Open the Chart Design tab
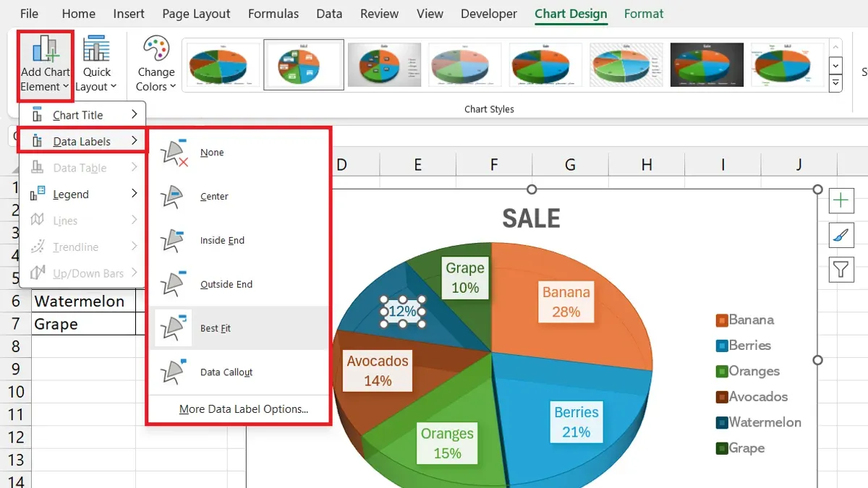Image resolution: width=868 pixels, height=488 pixels. (x=571, y=14)
